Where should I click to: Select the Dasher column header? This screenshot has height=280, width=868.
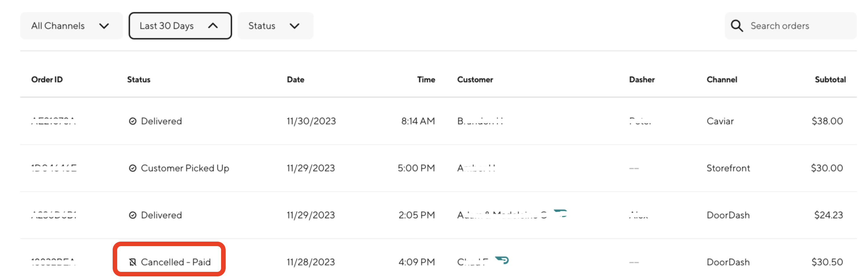click(642, 79)
